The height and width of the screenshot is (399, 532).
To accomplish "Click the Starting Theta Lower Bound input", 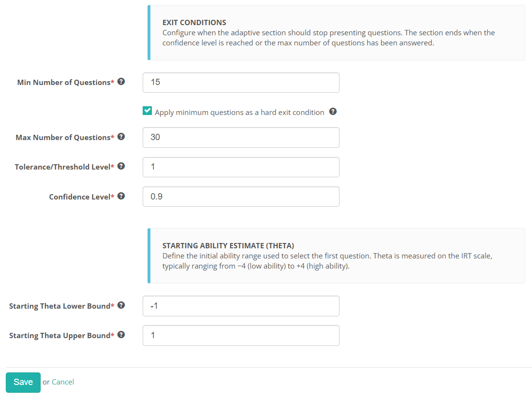I will pyautogui.click(x=241, y=306).
